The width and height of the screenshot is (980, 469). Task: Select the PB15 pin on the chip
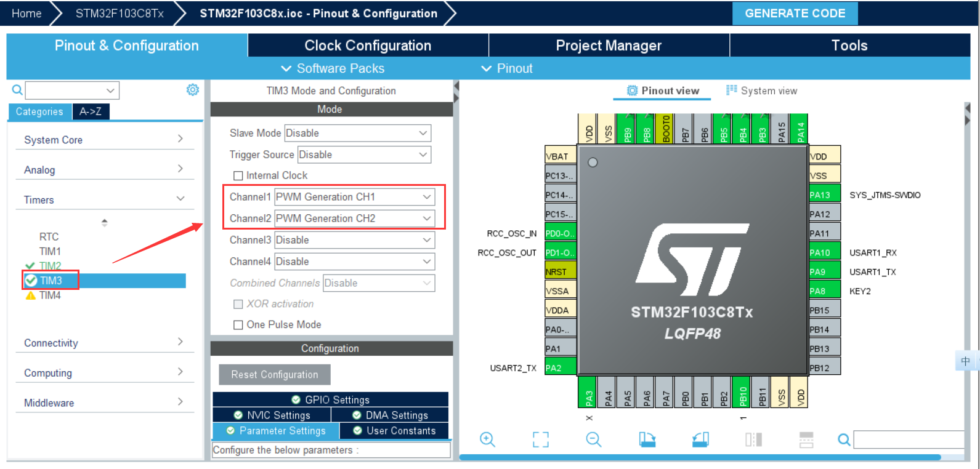(x=825, y=310)
